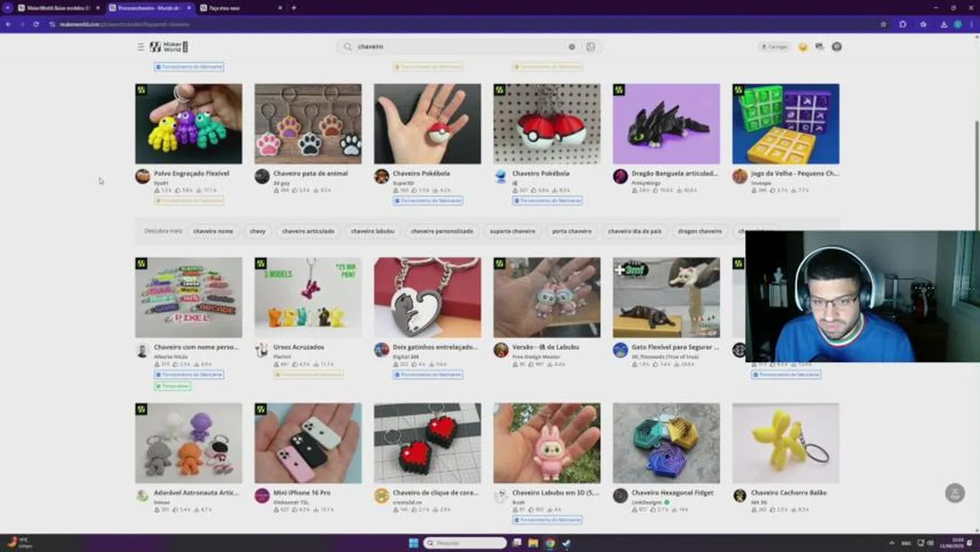Open Dragão Banguela articulado thumbnail
Screen dimensions: 980x552
coord(666,123)
